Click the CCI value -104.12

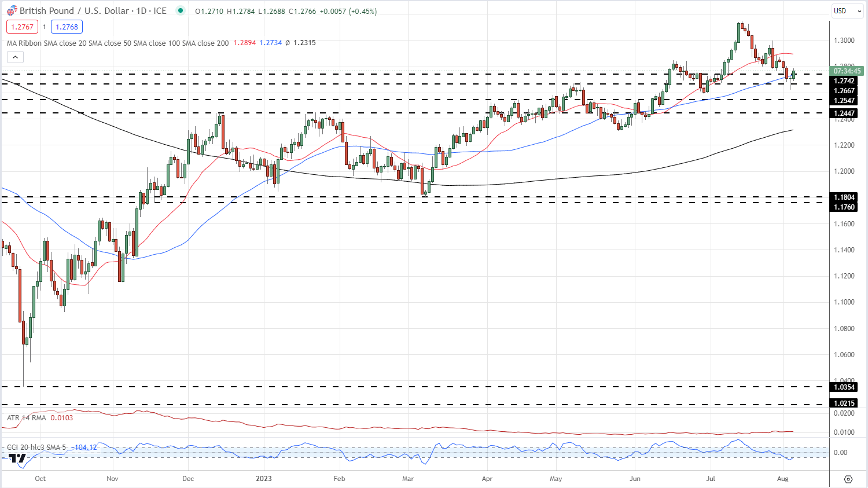83,447
